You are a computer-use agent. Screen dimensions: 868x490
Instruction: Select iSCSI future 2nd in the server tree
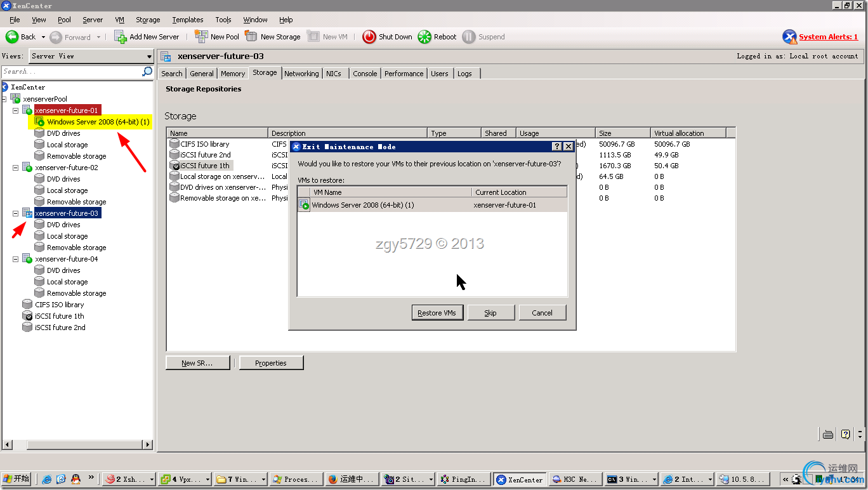click(x=60, y=328)
